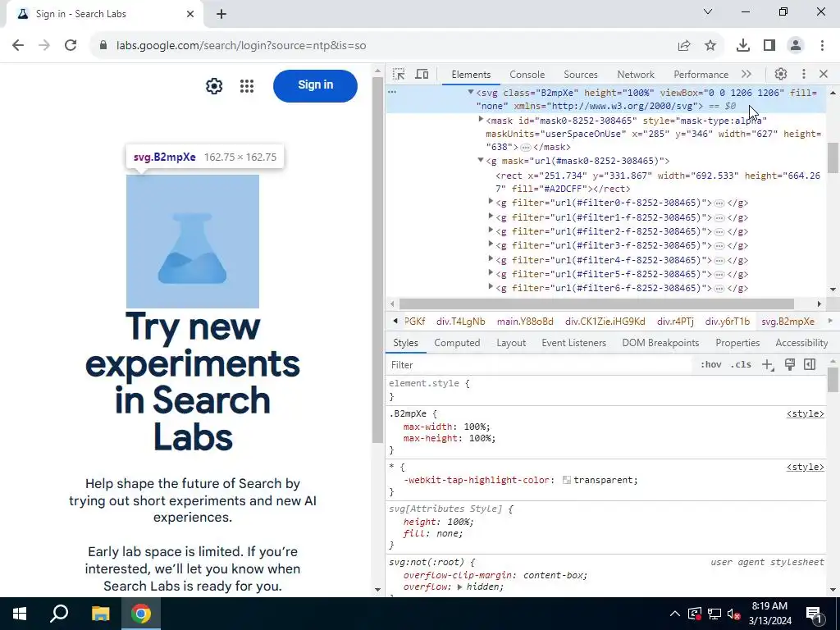Viewport: 840px width, 630px height.
Task: Open the Performance tab
Action: point(701,75)
